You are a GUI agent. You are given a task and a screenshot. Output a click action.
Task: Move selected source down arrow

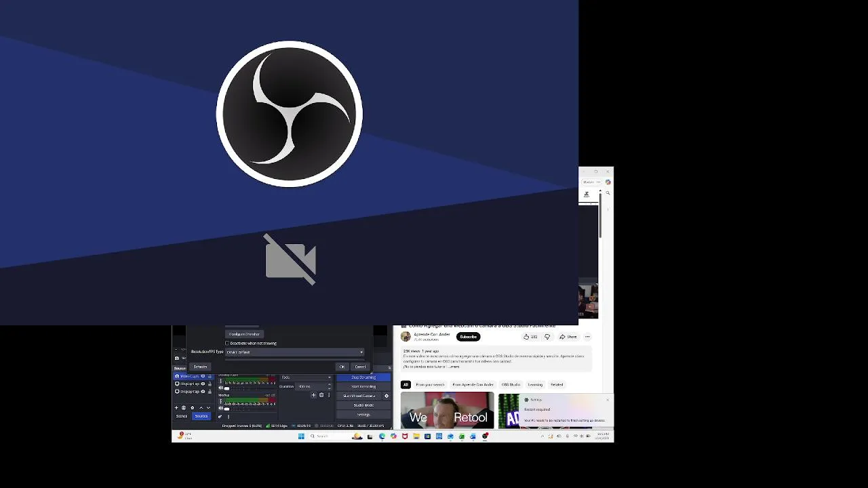click(x=208, y=407)
